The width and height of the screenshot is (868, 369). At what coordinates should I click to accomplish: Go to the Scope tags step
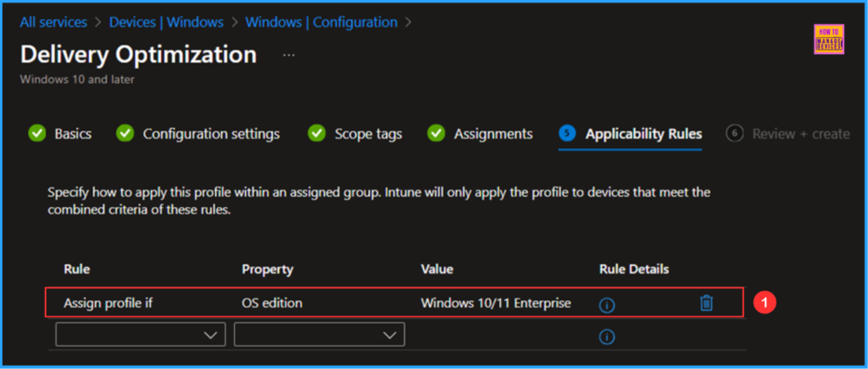[x=368, y=134]
